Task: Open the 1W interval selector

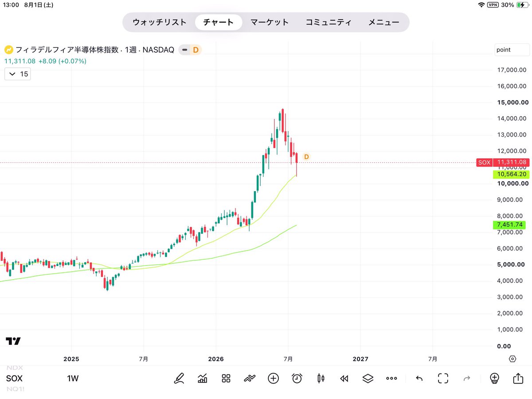Action: (73, 378)
